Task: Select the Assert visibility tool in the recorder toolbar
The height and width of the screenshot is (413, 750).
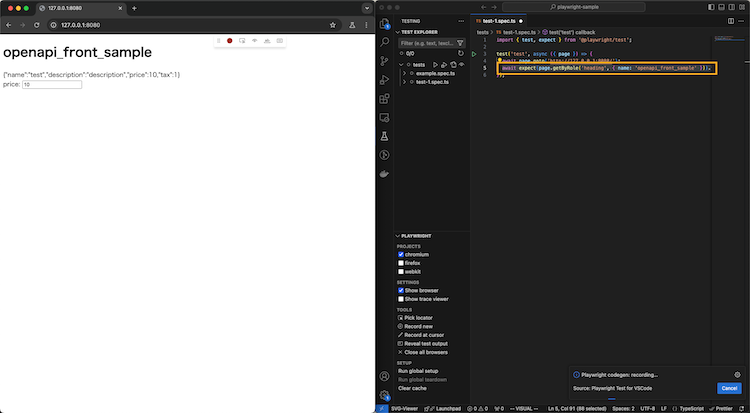Action: point(254,41)
